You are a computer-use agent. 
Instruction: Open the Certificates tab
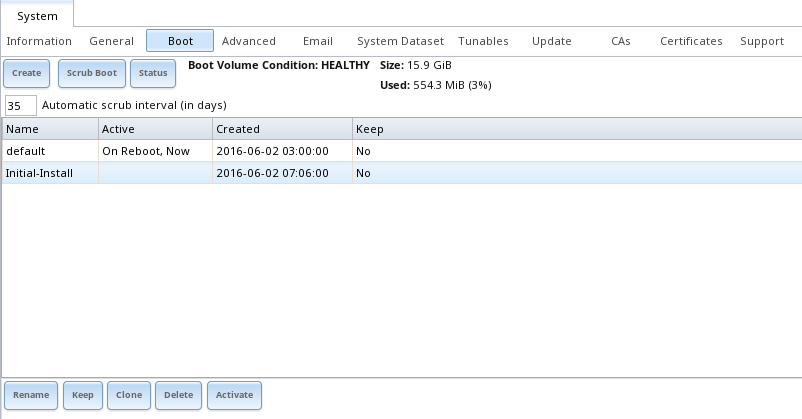(x=691, y=41)
